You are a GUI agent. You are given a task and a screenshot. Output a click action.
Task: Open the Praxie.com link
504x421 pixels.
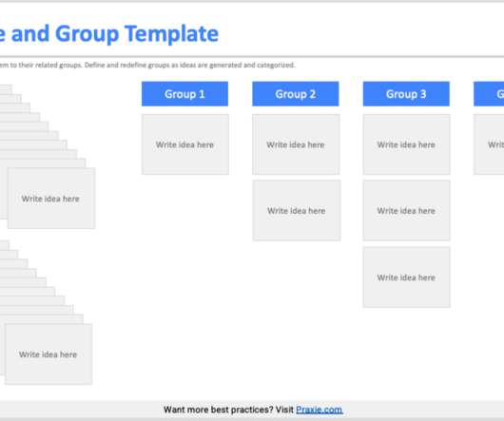pyautogui.click(x=320, y=410)
